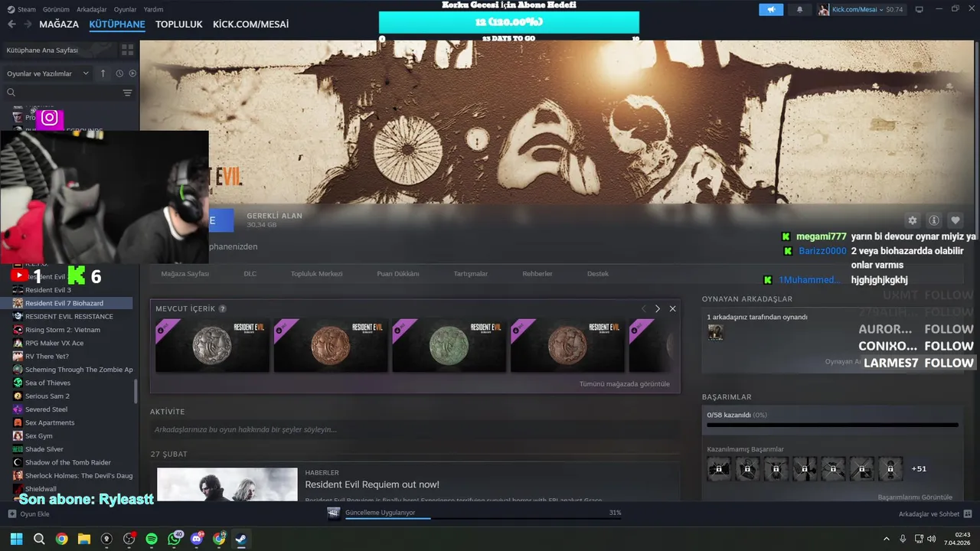
Task: Open Friends and Chat icon at bottom right
Action: (x=968, y=514)
